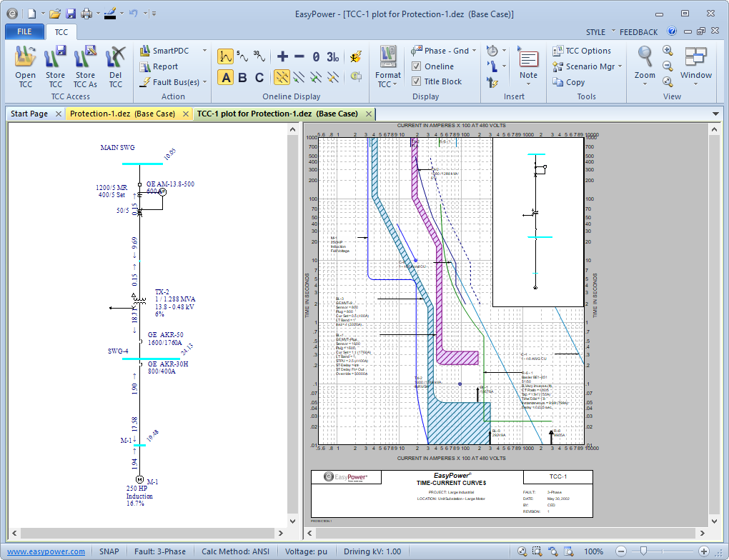Open the www.easypower.com link

click(46, 551)
